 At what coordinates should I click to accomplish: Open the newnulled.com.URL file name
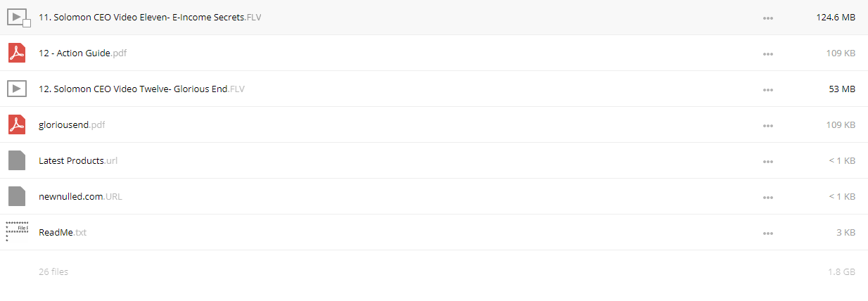tap(80, 196)
